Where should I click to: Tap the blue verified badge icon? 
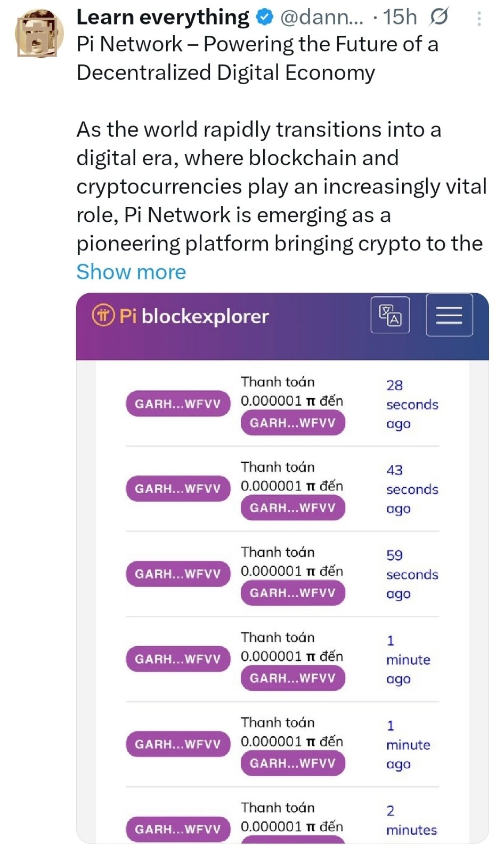pos(264,18)
